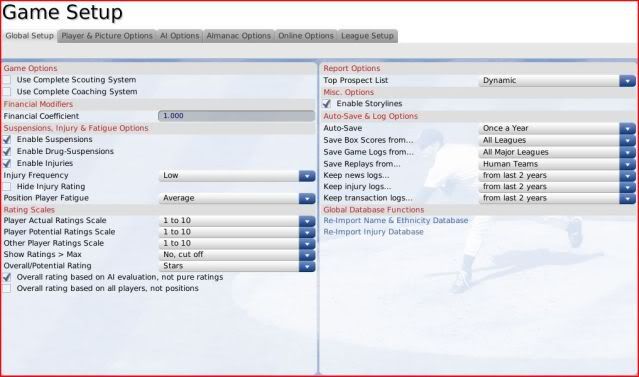The height and width of the screenshot is (377, 639).
Task: Check Overall rating based on all players
Action: (x=7, y=289)
